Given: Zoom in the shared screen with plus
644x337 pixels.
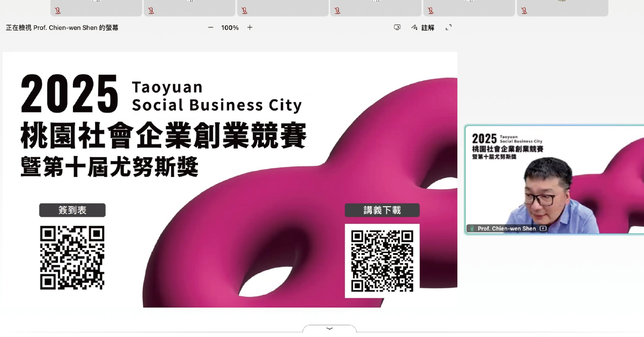Looking at the screenshot, I should (x=250, y=27).
